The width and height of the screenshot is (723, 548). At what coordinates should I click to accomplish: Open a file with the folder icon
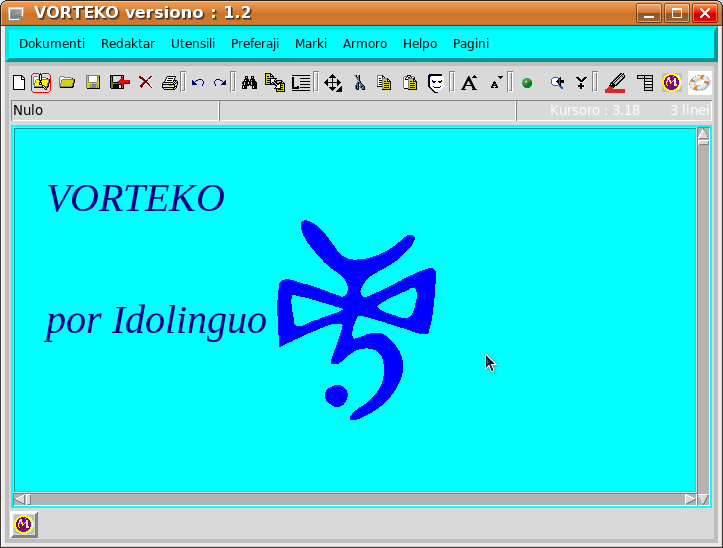[x=67, y=83]
